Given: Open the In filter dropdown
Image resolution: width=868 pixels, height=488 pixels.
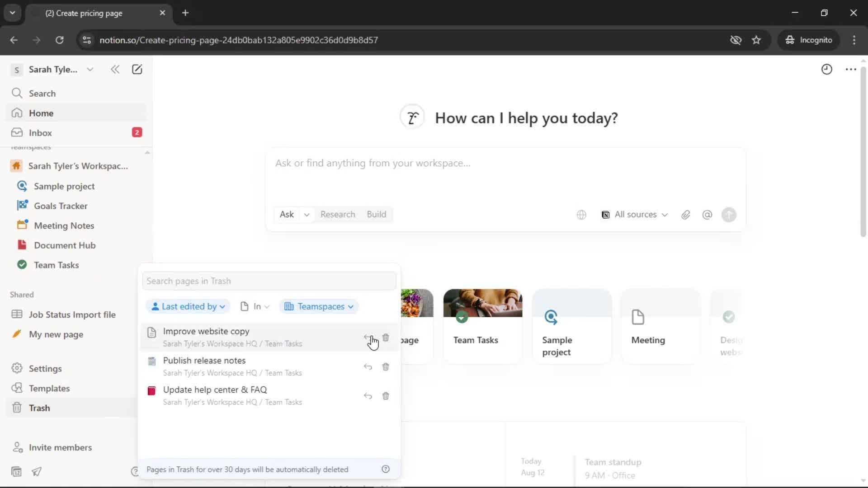Looking at the screenshot, I should (255, 306).
